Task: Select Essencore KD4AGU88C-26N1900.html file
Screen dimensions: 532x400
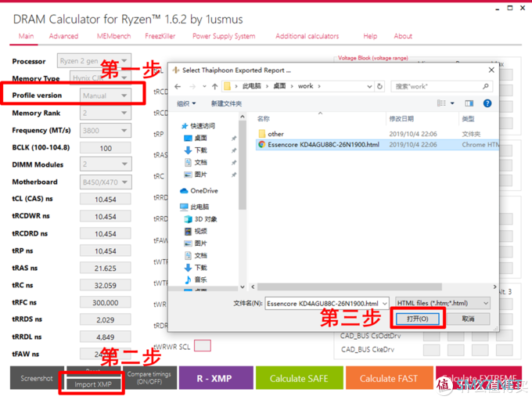Action: (x=377, y=145)
